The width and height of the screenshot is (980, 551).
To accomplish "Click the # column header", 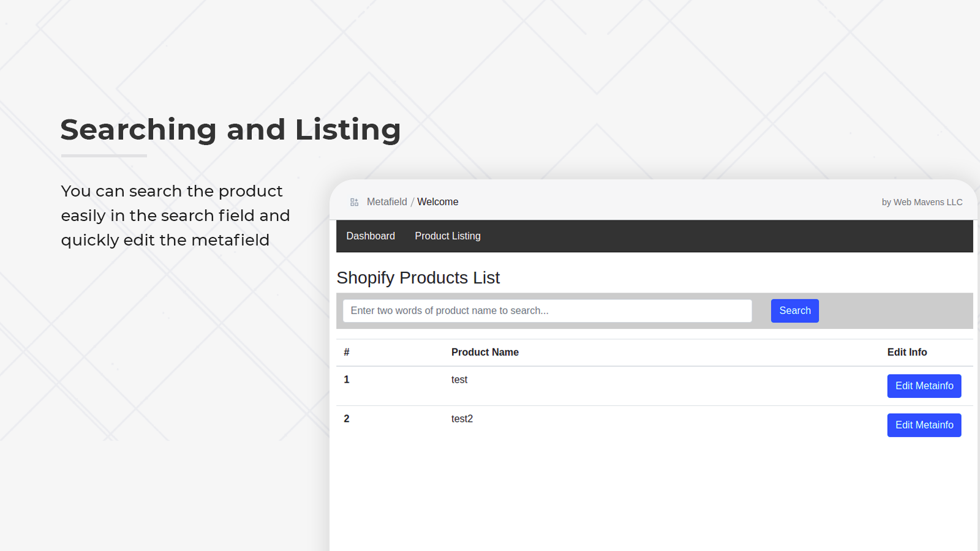I will (347, 352).
